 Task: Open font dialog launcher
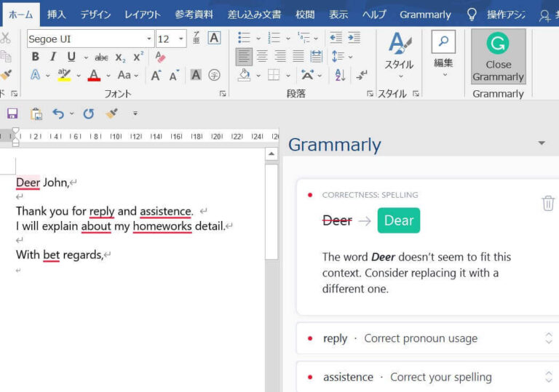[x=223, y=93]
